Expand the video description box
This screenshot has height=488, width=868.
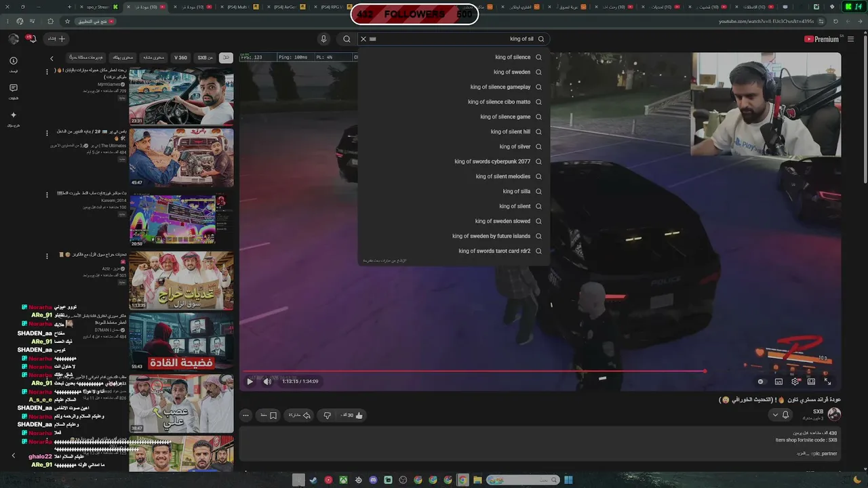pyautogui.click(x=540, y=444)
